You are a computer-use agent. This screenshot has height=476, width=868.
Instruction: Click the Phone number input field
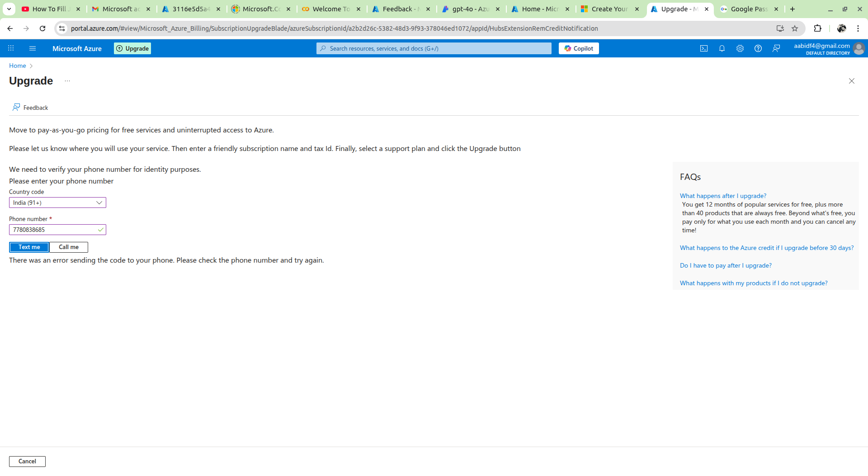[x=57, y=230]
